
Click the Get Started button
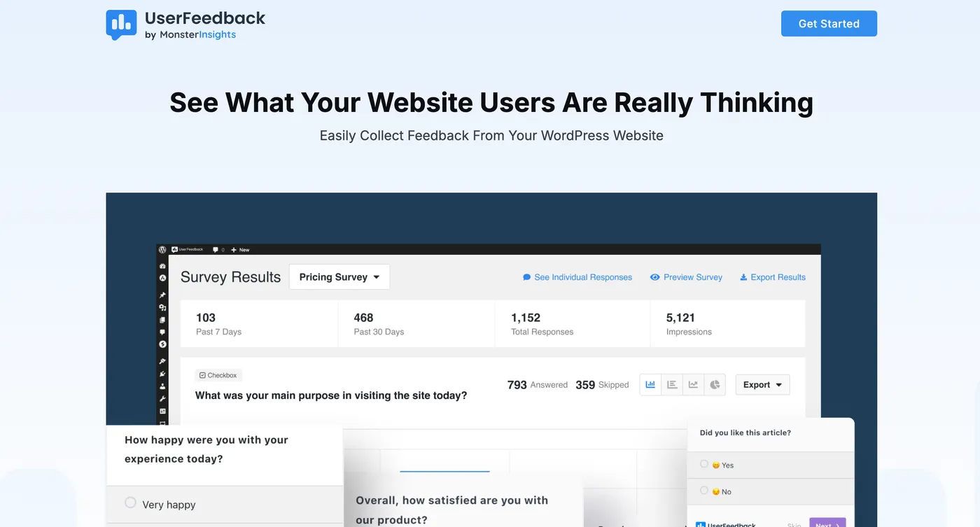click(x=829, y=23)
